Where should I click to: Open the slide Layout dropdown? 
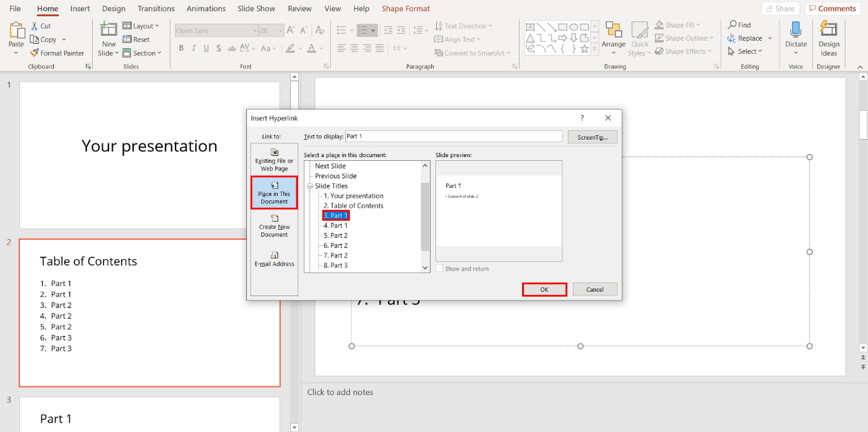[x=141, y=26]
